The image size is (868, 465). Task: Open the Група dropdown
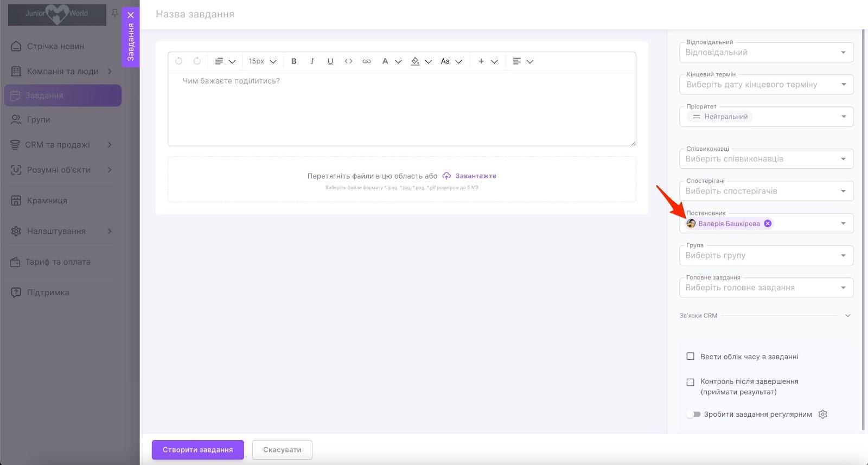pyautogui.click(x=767, y=256)
